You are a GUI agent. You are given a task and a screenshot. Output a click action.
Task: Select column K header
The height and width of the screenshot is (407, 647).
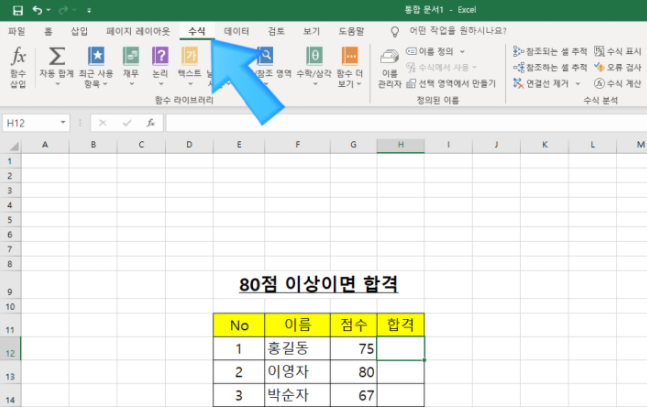click(x=545, y=145)
